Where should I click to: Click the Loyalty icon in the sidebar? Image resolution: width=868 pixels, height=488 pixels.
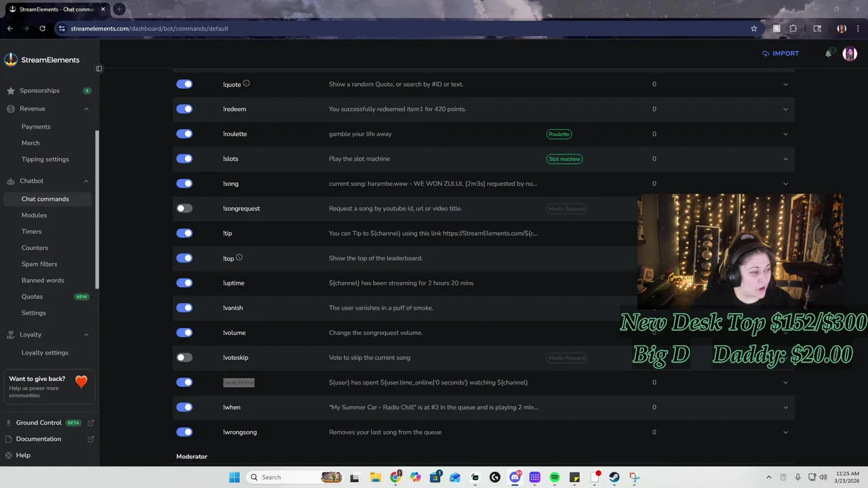(x=11, y=335)
